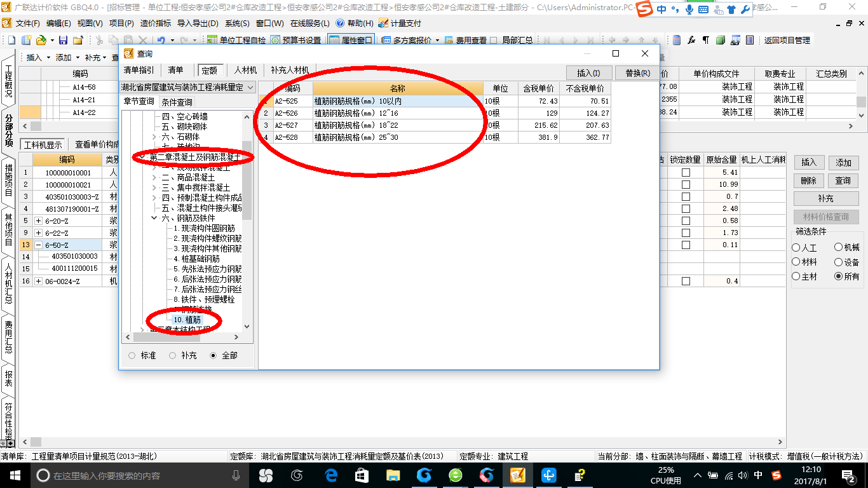Image resolution: width=868 pixels, height=488 pixels.
Task: Select 机械 filter radio button
Action: pos(839,247)
